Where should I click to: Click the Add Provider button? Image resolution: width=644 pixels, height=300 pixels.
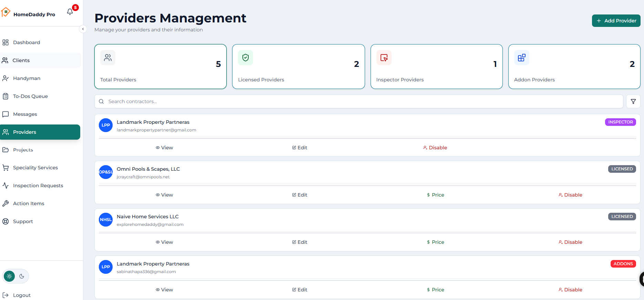[616, 21]
